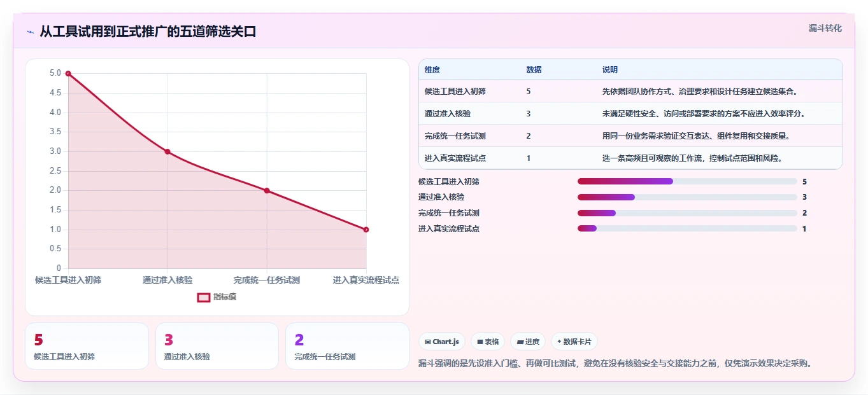Click the y-axis value 5.0
This screenshot has width=868, height=395.
coord(55,73)
